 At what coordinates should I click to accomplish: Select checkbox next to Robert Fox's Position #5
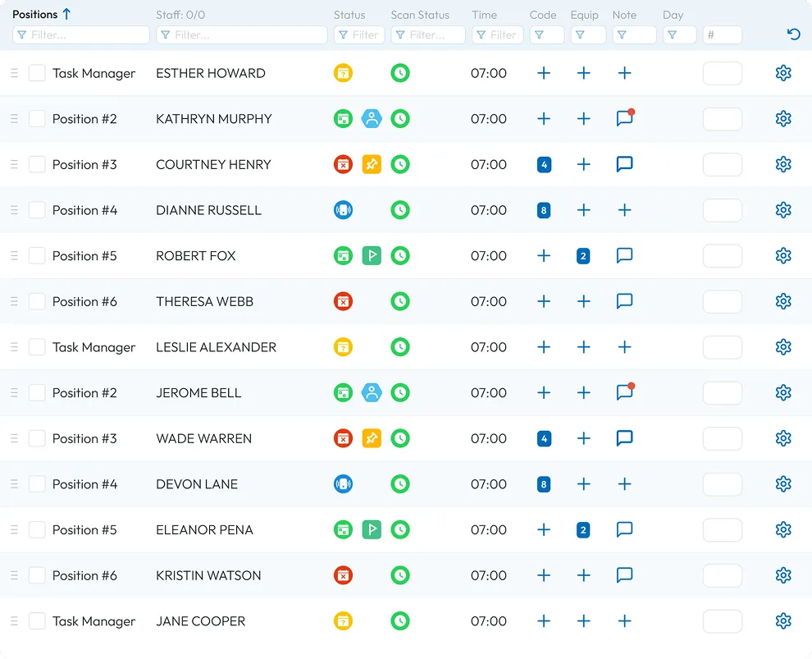(37, 256)
